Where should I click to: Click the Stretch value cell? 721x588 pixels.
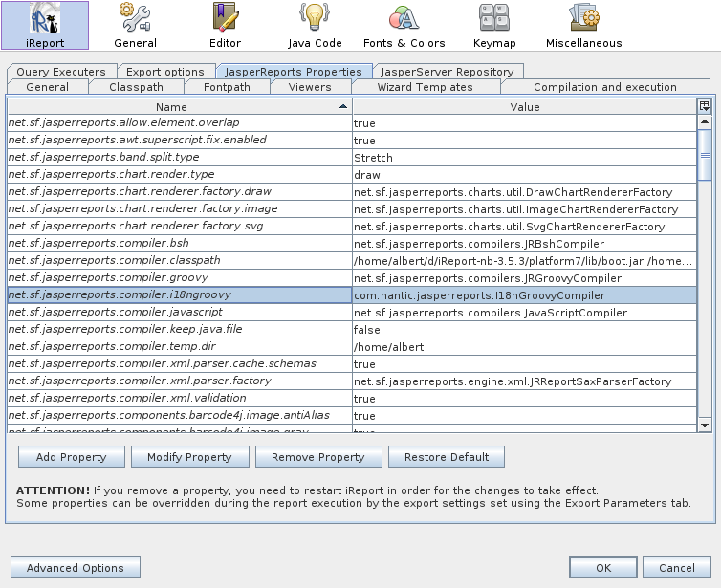click(525, 157)
